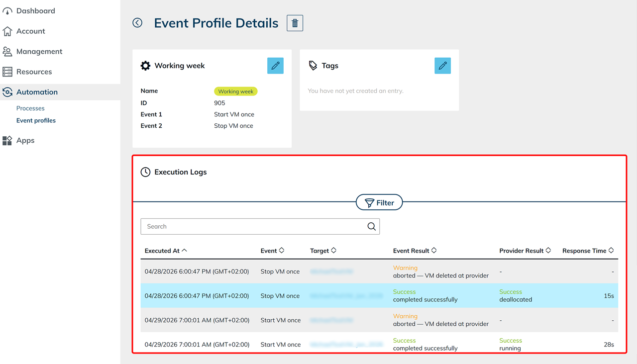Focus the execution logs Search field

point(260,226)
